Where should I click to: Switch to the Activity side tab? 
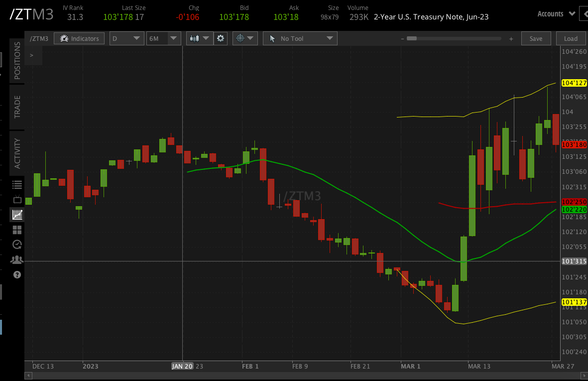(17, 153)
